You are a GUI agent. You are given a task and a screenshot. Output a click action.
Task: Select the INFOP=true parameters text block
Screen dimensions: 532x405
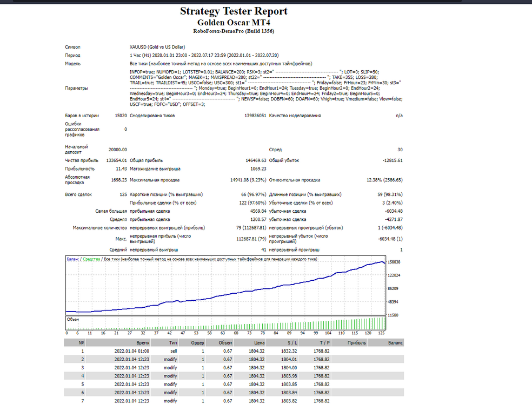click(x=266, y=88)
